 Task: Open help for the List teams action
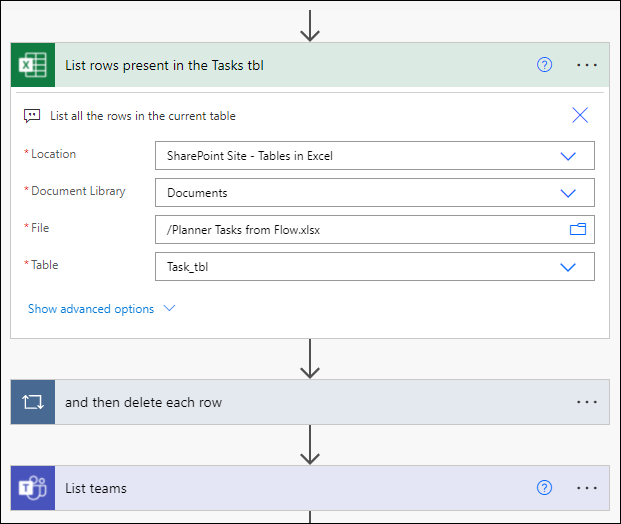coord(544,488)
